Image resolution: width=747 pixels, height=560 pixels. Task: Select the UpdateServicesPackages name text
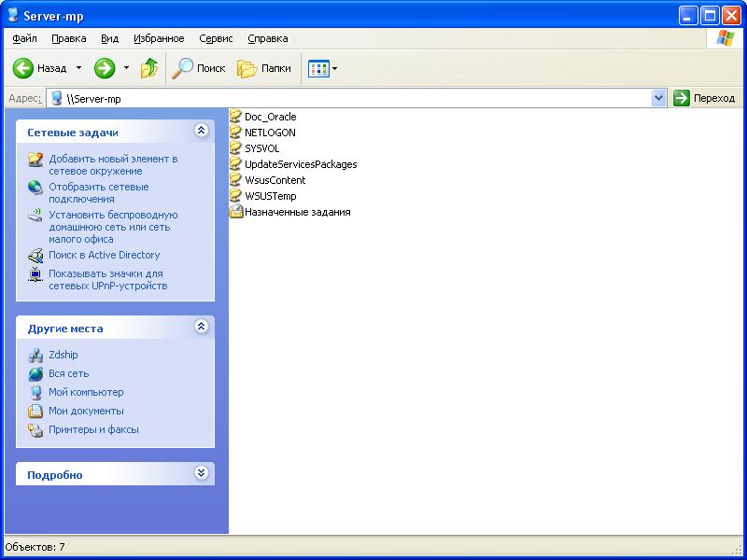point(301,164)
